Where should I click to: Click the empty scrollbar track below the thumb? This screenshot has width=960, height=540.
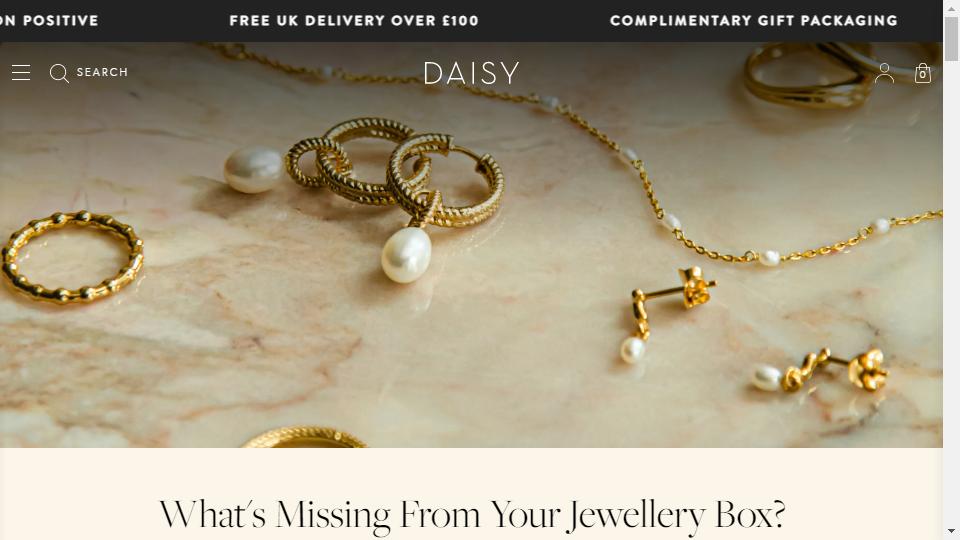[951, 294]
